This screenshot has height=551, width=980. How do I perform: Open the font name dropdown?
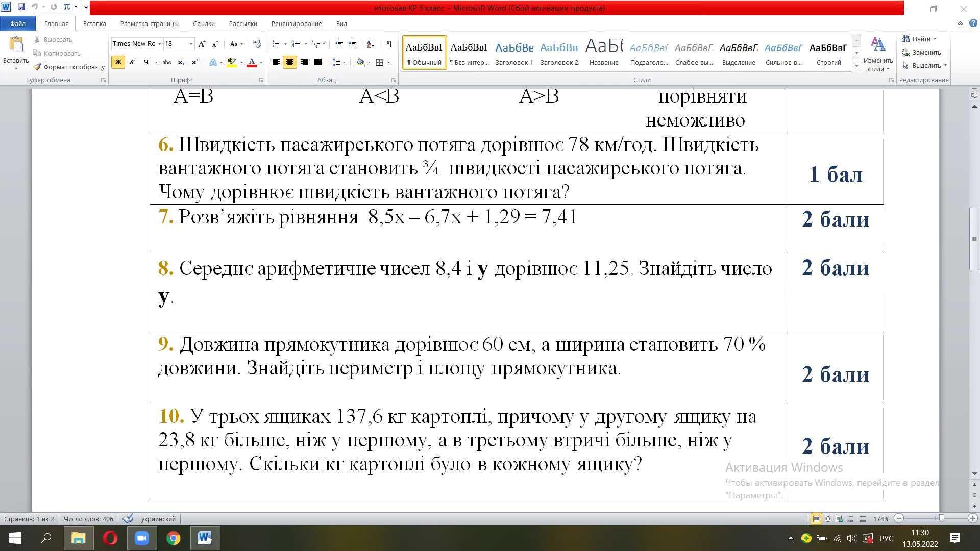(159, 44)
